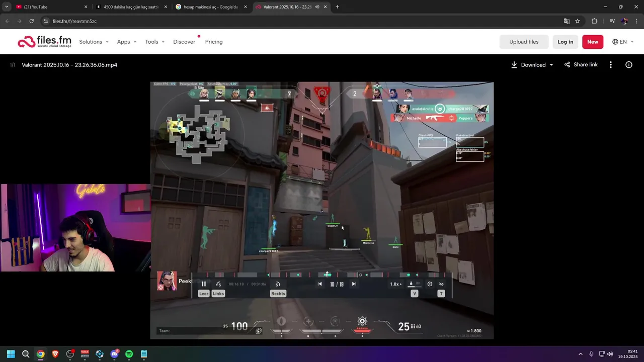Show hidden system tray icons

(580, 354)
